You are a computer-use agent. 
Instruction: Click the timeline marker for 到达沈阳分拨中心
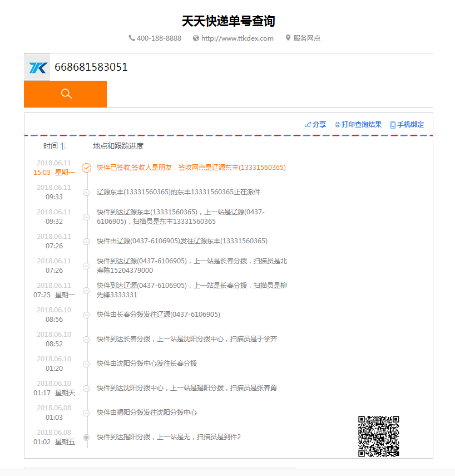(x=86, y=389)
